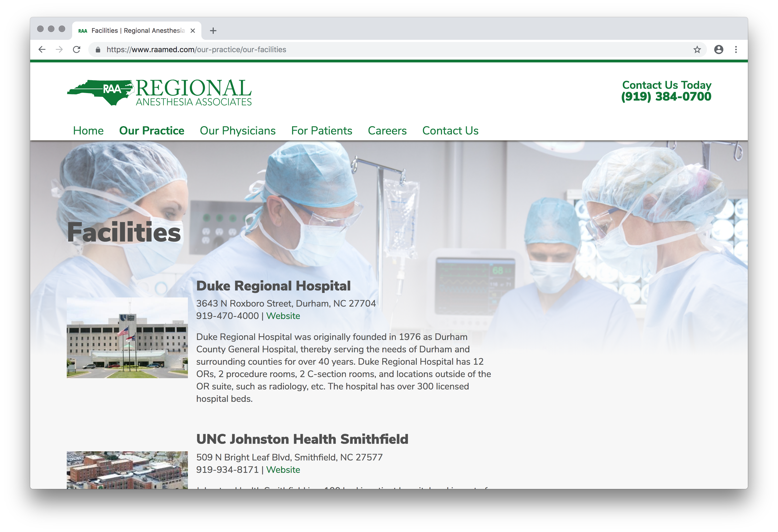778x532 pixels.
Task: Click the UNC Johnston Health aerial photo
Action: click(x=127, y=470)
